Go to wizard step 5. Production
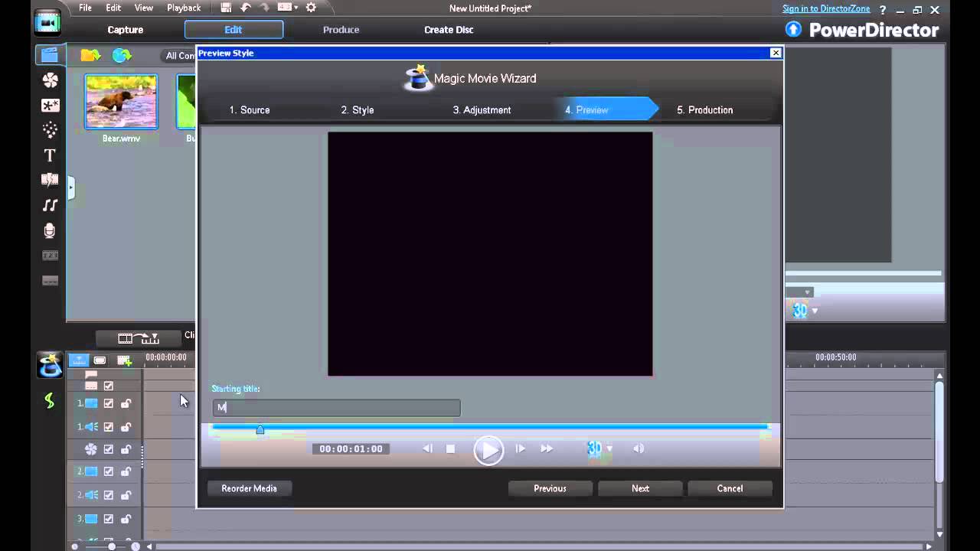The image size is (980, 551). pos(705,110)
